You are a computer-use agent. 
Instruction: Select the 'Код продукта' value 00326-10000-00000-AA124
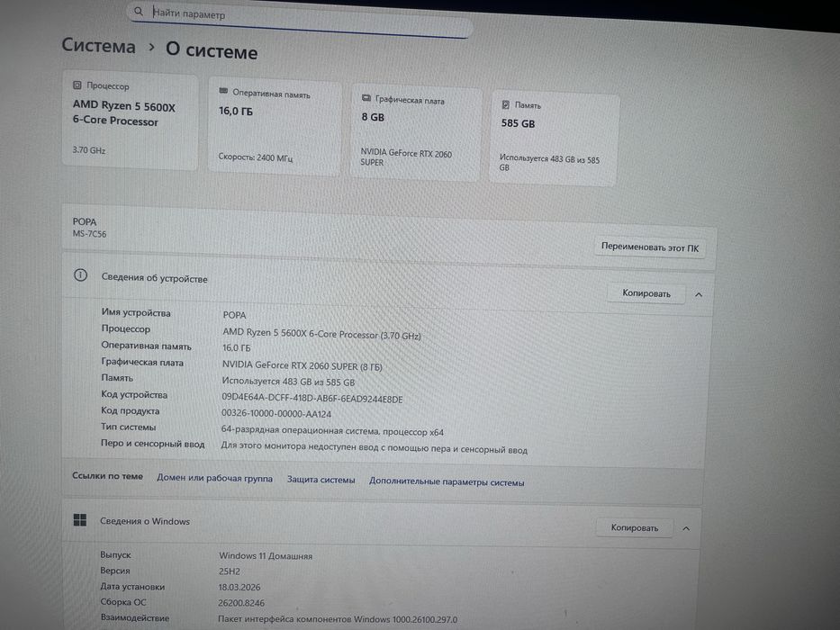coord(276,414)
